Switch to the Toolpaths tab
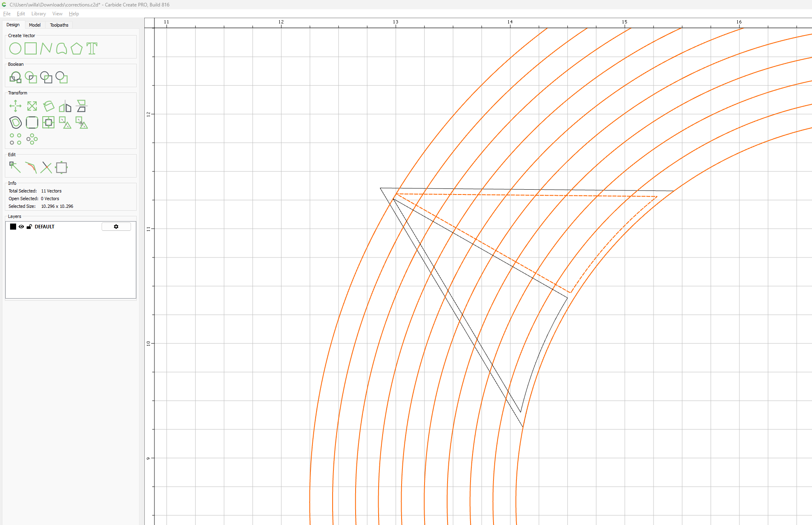The width and height of the screenshot is (812, 525). (59, 25)
